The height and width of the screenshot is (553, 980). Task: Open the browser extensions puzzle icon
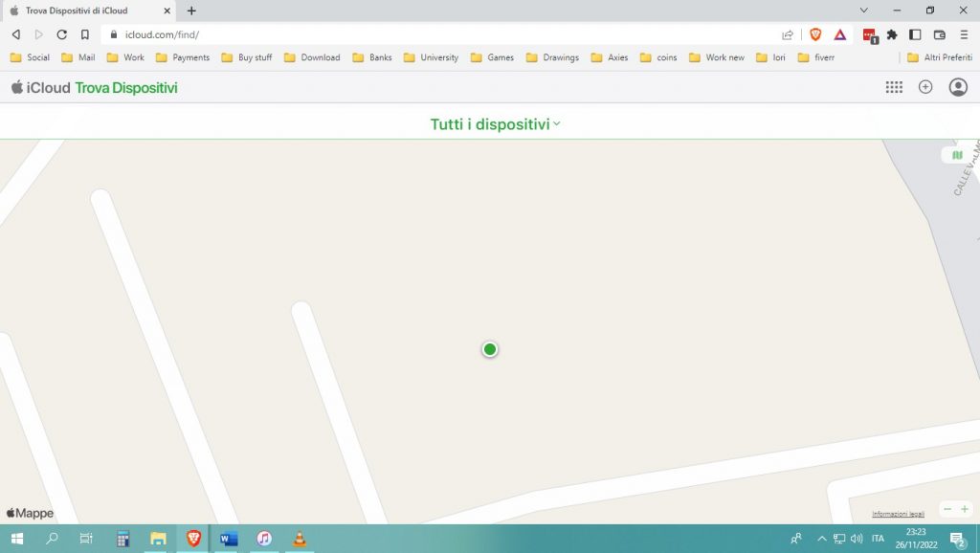(x=892, y=34)
